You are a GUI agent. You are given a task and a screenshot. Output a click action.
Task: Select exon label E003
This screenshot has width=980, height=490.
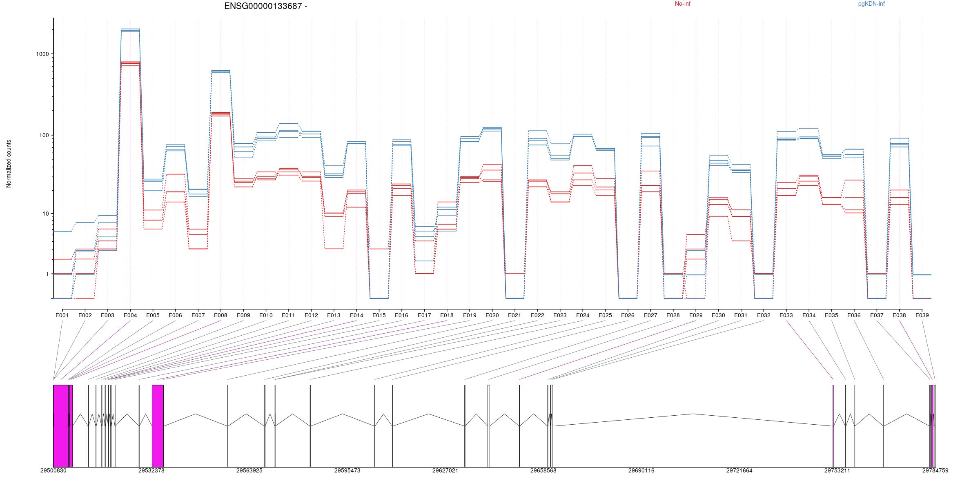(107, 315)
